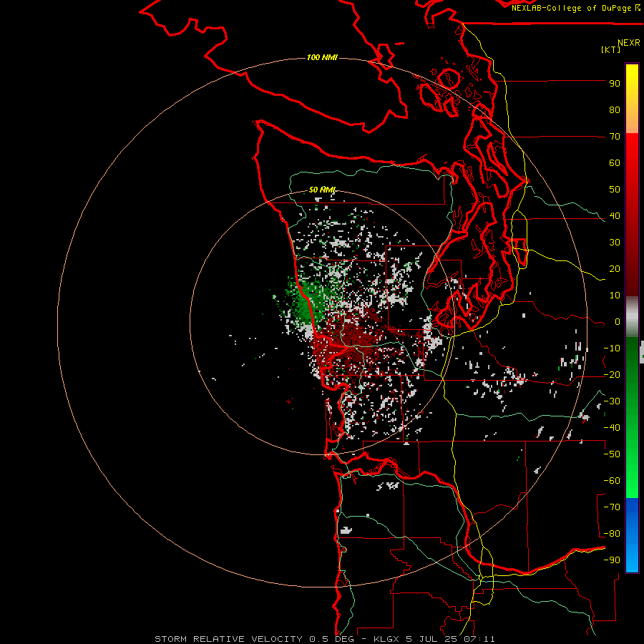Pick the blue bottom segment of color bar
This screenshot has width=644, height=644.
point(632,535)
